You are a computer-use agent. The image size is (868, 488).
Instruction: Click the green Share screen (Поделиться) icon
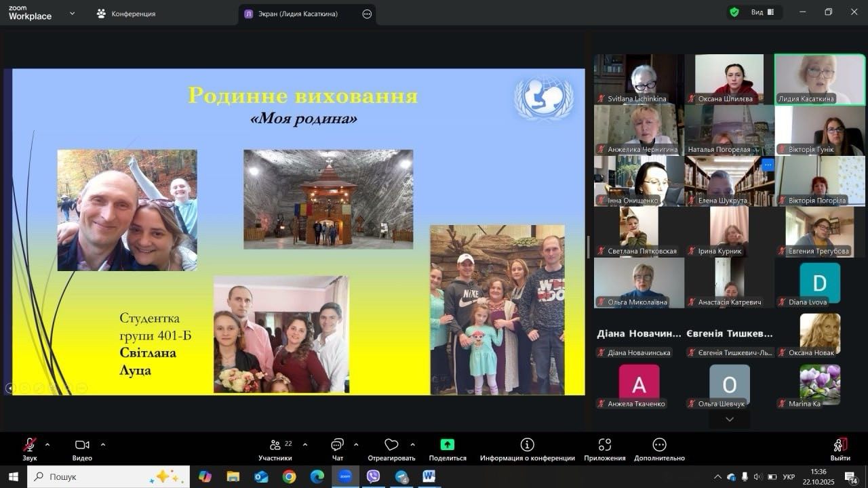[448, 445]
